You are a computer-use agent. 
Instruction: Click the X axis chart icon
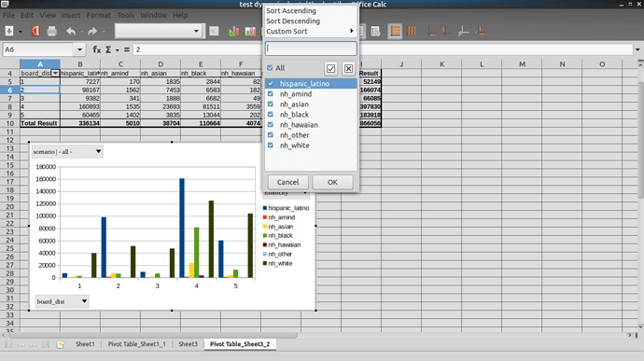[x=431, y=31]
